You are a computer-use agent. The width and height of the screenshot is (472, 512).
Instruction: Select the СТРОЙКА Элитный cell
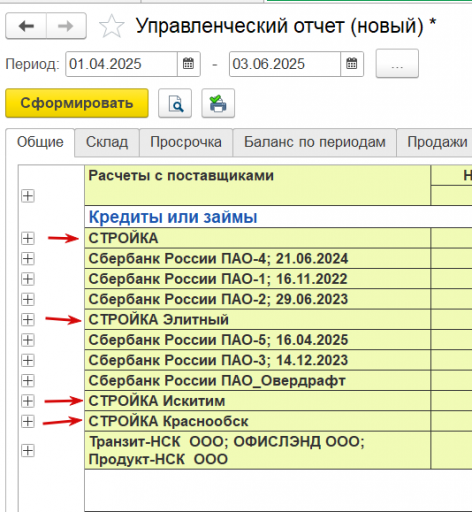coord(257,319)
